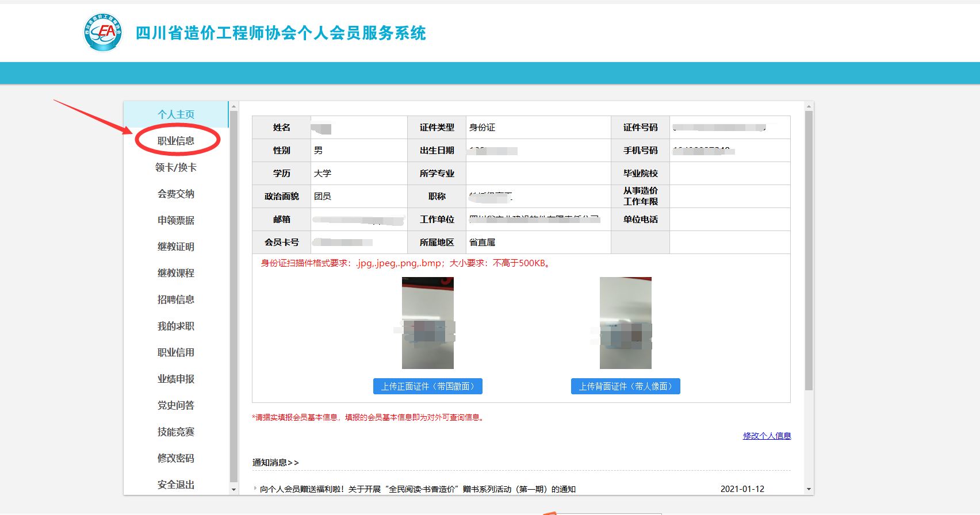The width and height of the screenshot is (980, 515).
Task: Open 会费交纳 section
Action: tap(176, 194)
